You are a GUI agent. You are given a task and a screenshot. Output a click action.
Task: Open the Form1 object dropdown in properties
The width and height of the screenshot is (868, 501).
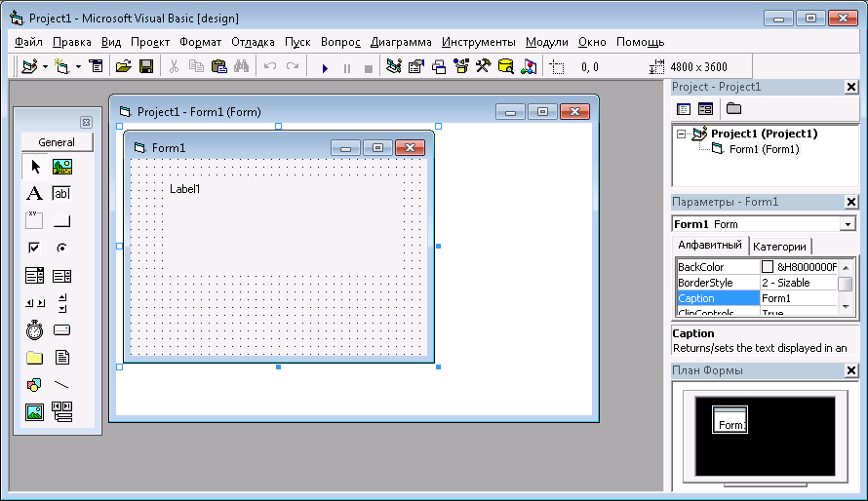(848, 224)
